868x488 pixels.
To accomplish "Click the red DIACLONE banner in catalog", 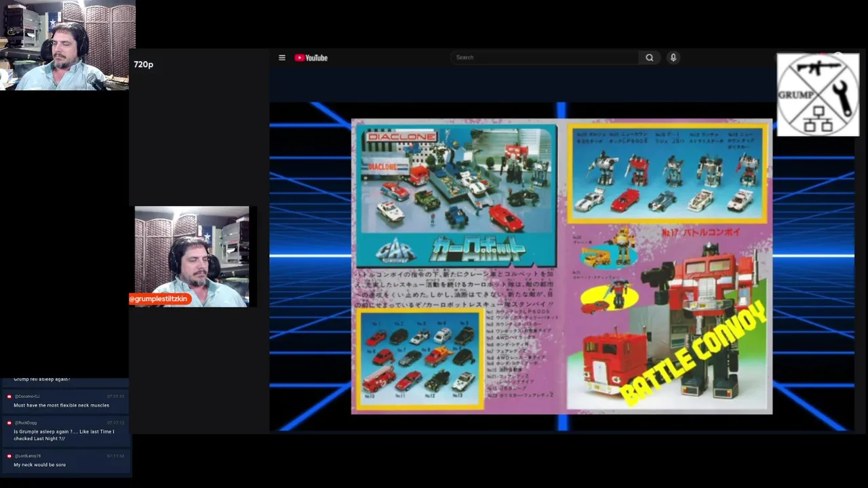I will pos(401,137).
